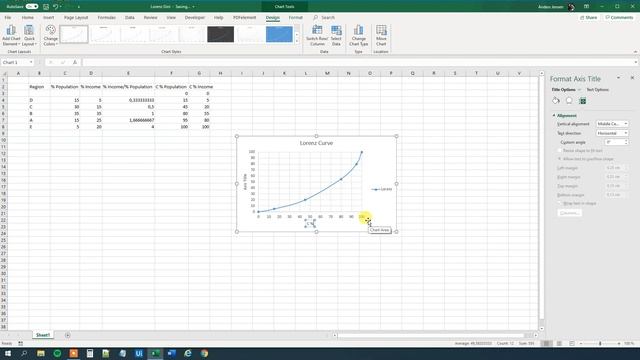Screen dimensions: 640x360
Task: Open Select Data dialog
Action: (x=336, y=36)
